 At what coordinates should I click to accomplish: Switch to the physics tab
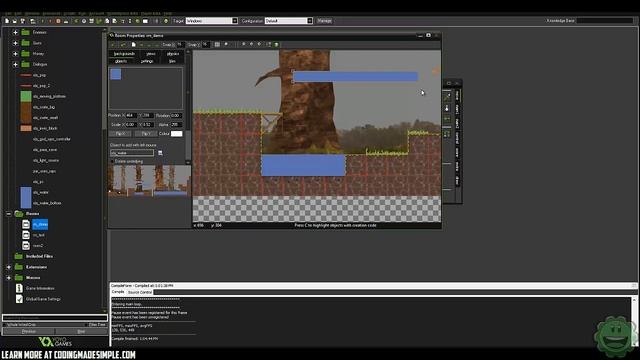point(173,53)
